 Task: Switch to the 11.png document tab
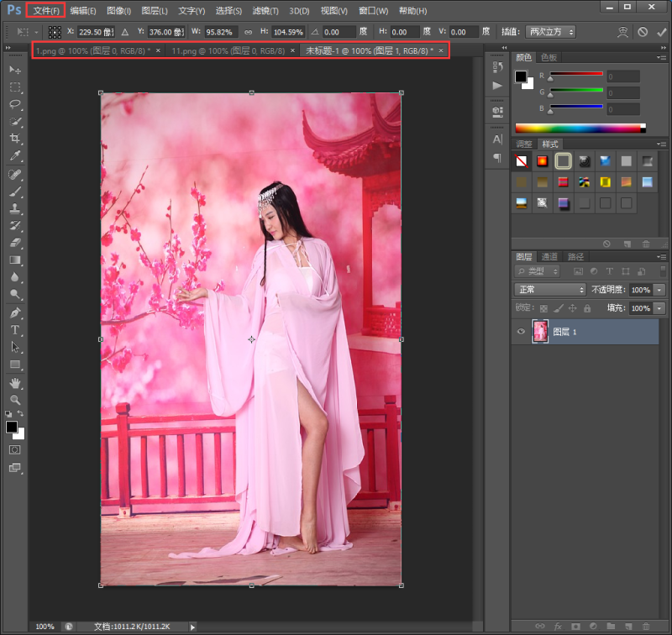pos(224,51)
